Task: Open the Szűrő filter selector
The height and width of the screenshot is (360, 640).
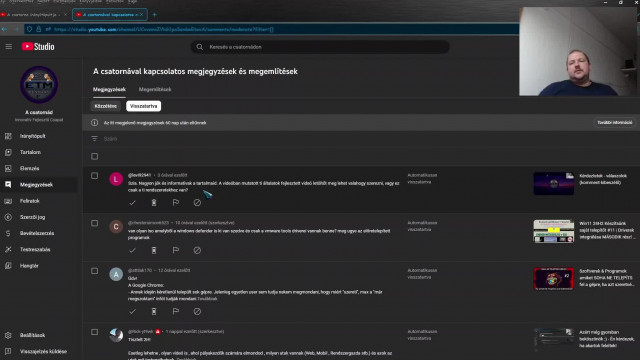Action: pos(110,139)
